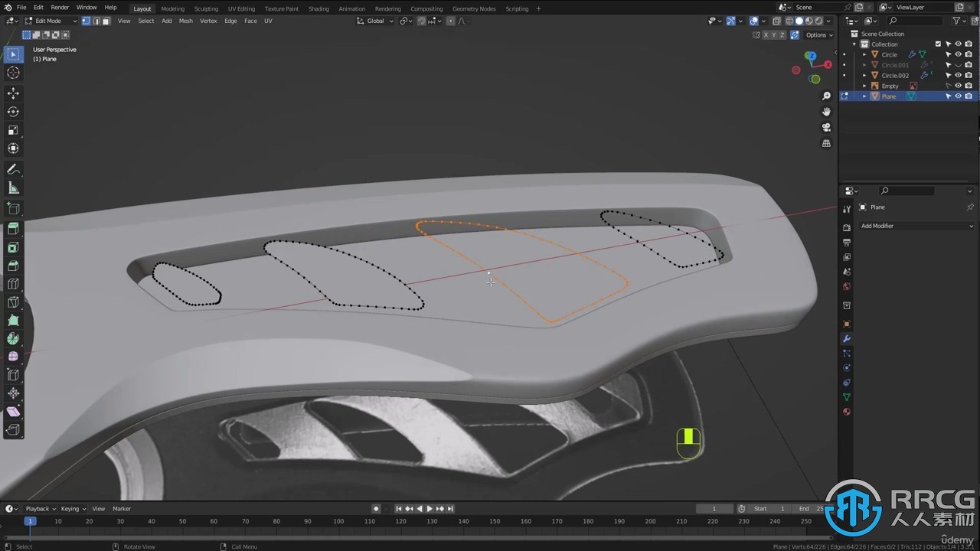Toggle proportional editing

tap(452, 21)
